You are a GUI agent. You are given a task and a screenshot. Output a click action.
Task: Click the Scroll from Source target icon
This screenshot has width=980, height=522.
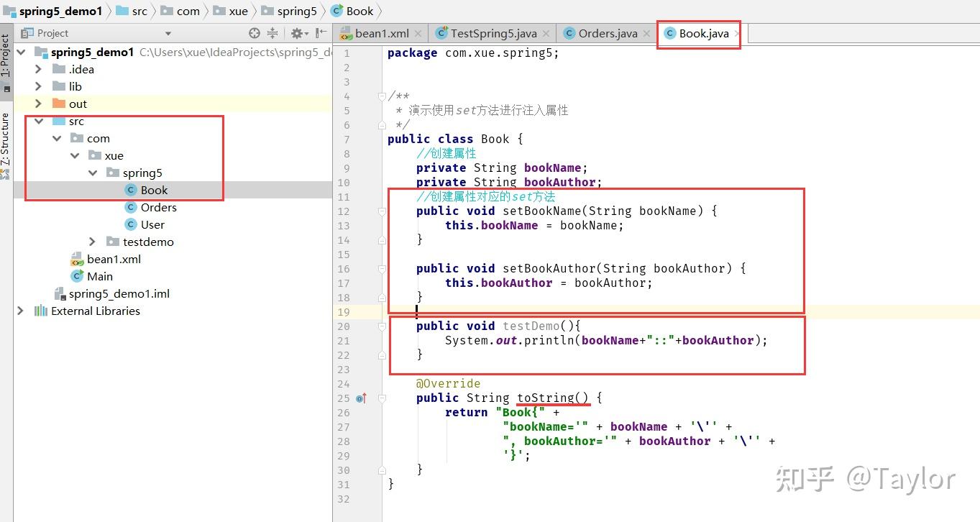pos(254,33)
